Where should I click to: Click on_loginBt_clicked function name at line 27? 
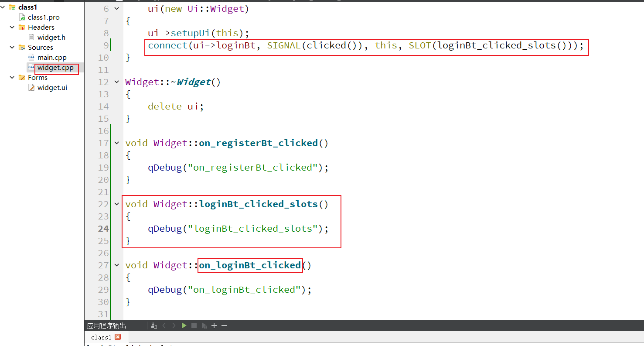250,265
